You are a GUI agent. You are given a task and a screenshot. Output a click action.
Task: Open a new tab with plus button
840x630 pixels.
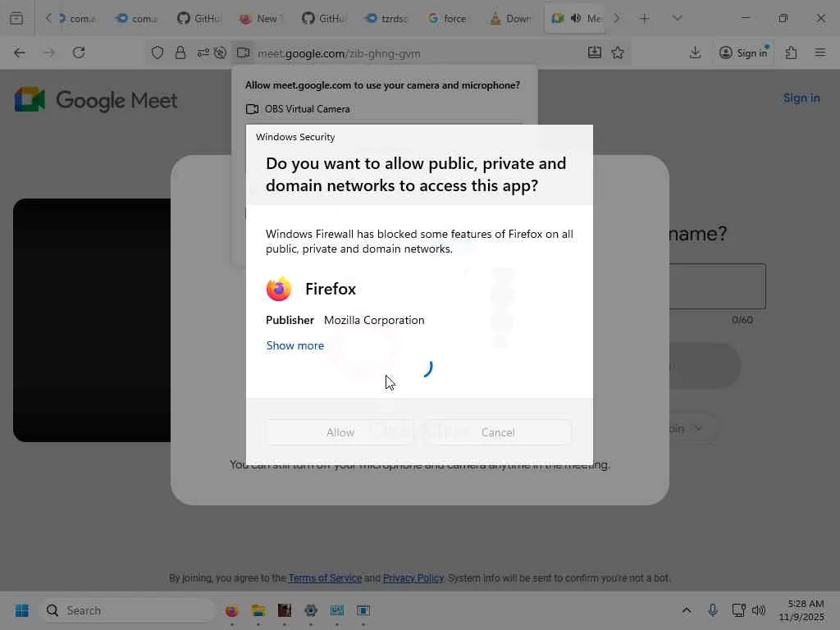pyautogui.click(x=645, y=19)
